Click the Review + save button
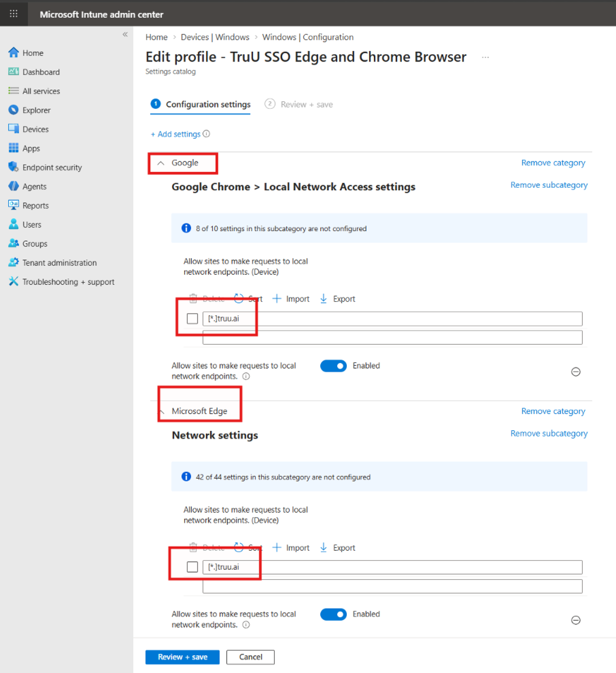The width and height of the screenshot is (616, 673). click(183, 657)
